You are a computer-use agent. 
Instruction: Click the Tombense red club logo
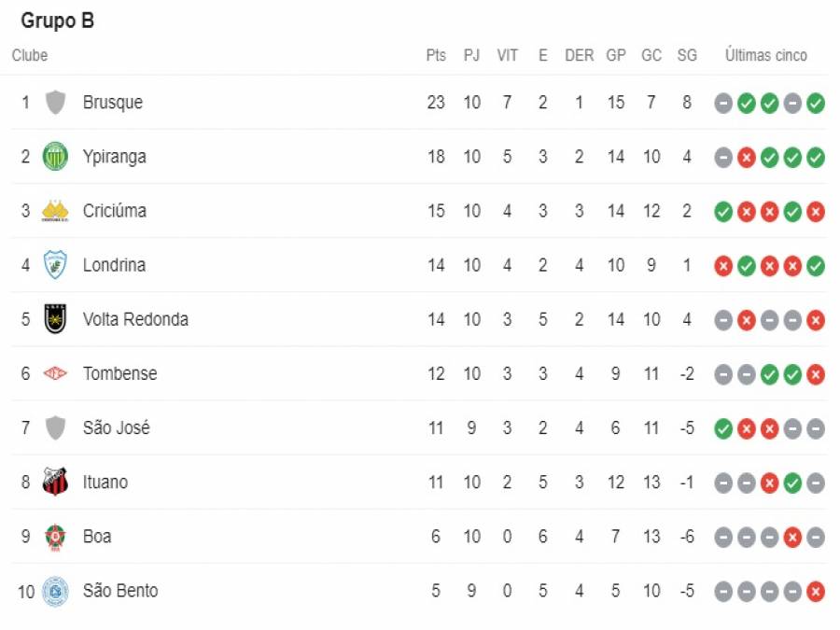tap(55, 372)
